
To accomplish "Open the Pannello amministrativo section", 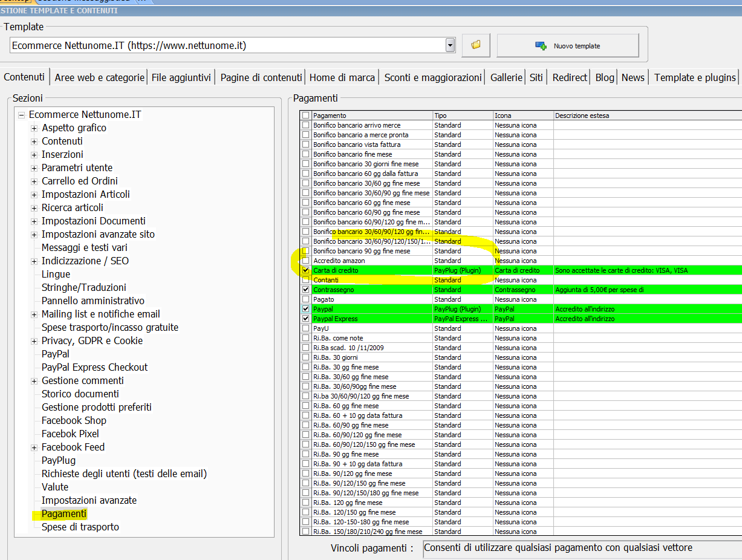I will tap(93, 301).
